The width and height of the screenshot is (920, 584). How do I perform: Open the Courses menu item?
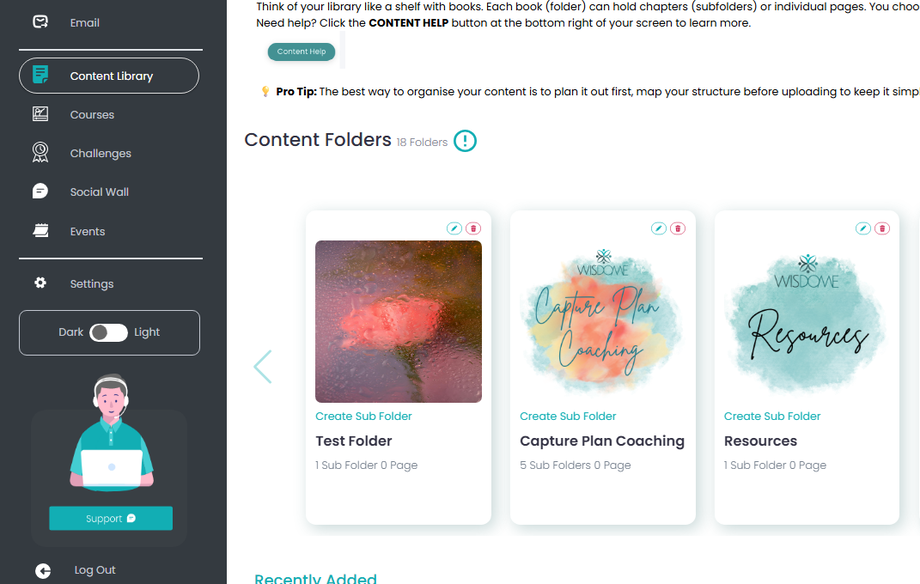(x=92, y=115)
